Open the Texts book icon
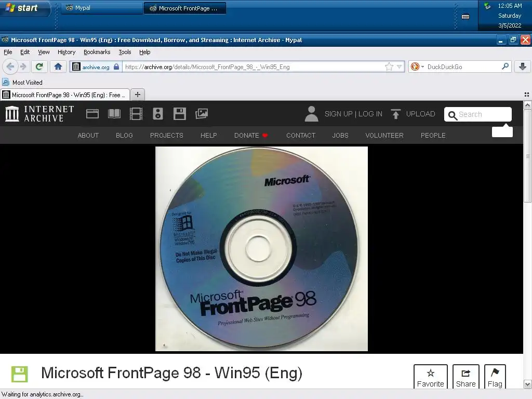The image size is (532, 399). pyautogui.click(x=114, y=114)
